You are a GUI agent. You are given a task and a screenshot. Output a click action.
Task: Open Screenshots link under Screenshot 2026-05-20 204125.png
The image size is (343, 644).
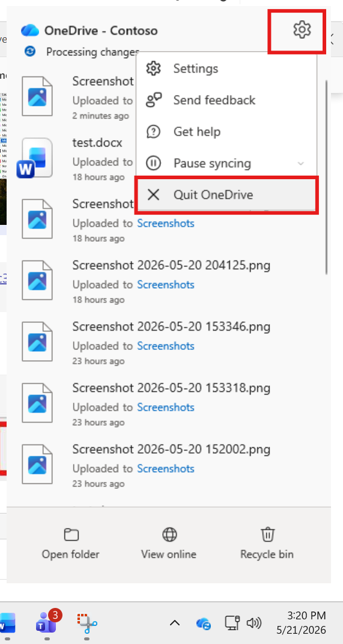click(x=165, y=284)
